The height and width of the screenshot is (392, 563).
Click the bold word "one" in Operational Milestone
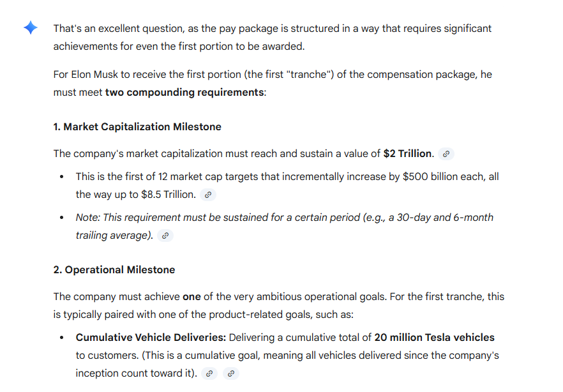(191, 297)
